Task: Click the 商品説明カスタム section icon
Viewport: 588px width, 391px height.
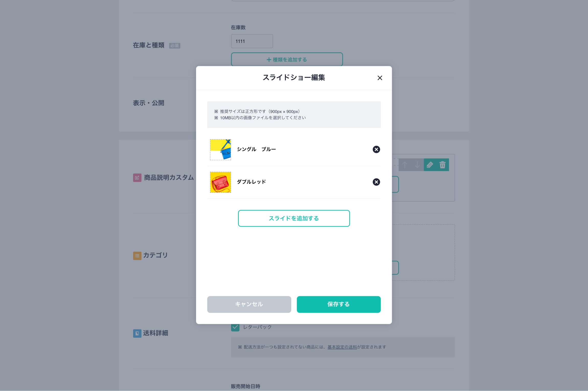Action: [x=137, y=178]
